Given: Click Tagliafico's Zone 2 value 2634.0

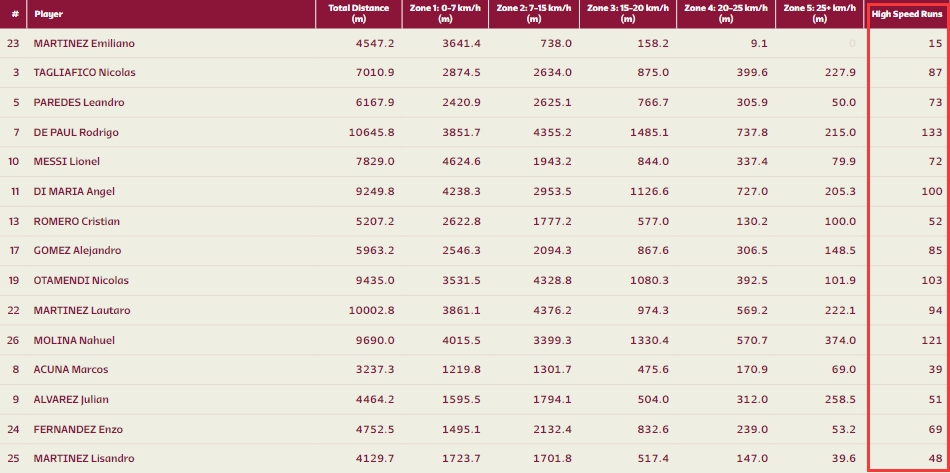Looking at the screenshot, I should [x=553, y=73].
